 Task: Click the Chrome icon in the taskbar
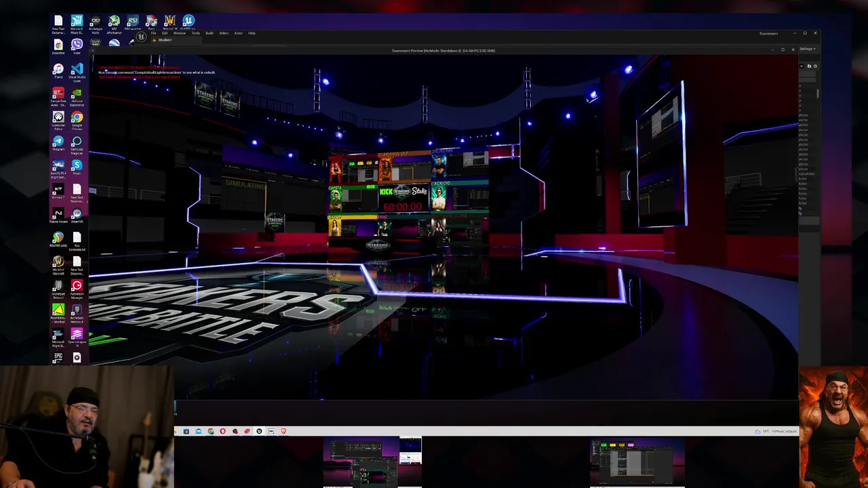tap(211, 431)
